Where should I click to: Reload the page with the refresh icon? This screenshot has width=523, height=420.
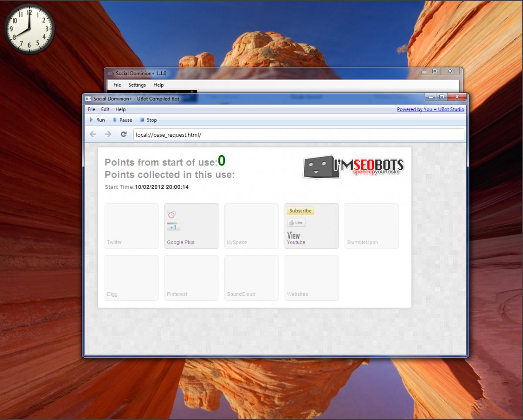tap(124, 134)
